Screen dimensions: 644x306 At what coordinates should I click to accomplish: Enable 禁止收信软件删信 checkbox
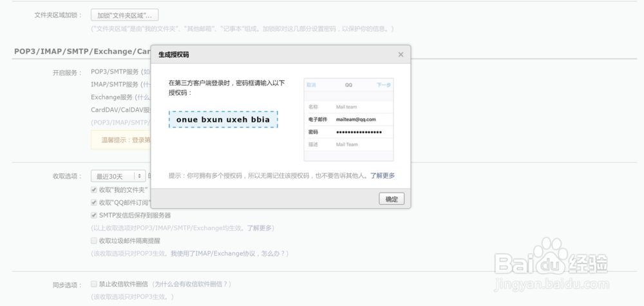94,284
